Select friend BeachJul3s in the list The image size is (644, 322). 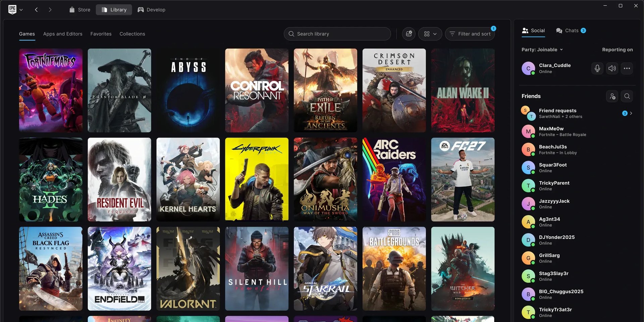point(577,150)
